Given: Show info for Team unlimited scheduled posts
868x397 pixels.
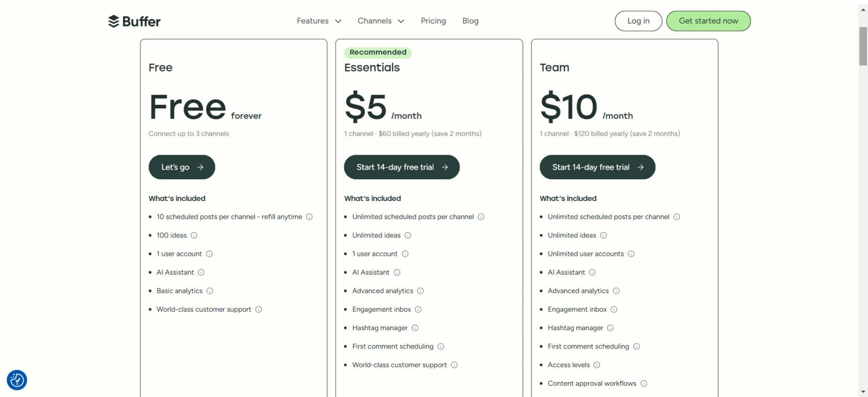Looking at the screenshot, I should (x=677, y=217).
